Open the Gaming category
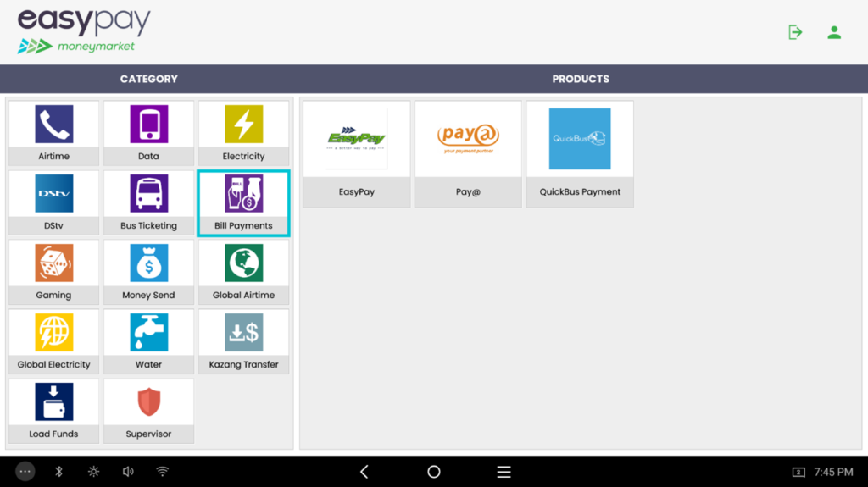 53,272
